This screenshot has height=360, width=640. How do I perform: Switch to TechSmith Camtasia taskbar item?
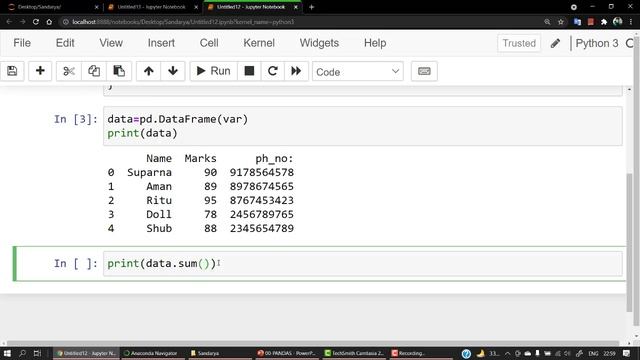point(354,353)
